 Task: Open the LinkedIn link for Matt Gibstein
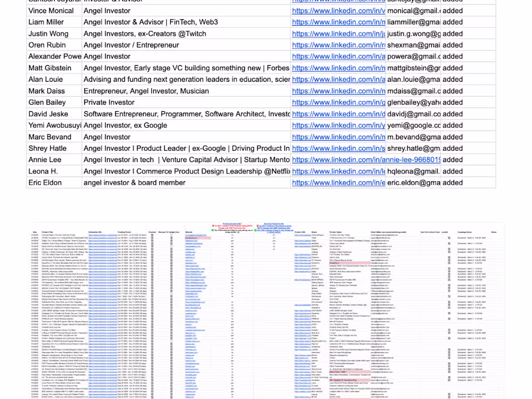click(x=338, y=68)
